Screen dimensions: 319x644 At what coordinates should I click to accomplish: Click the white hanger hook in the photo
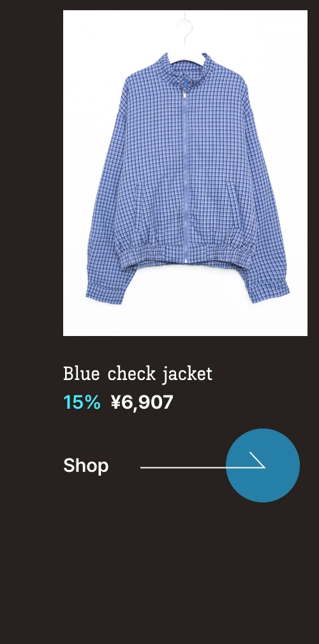[x=186, y=29]
